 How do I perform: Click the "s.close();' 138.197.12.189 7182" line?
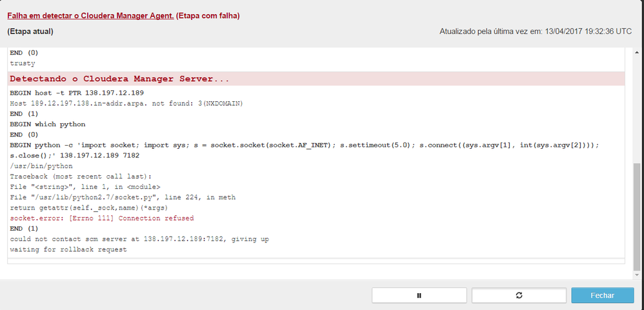[75, 156]
